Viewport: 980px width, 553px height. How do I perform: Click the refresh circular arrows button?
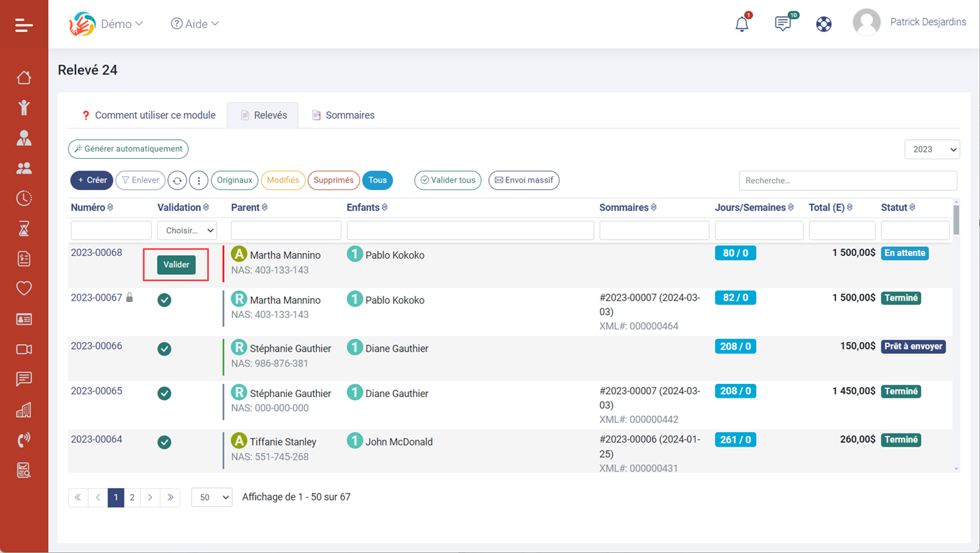click(177, 180)
